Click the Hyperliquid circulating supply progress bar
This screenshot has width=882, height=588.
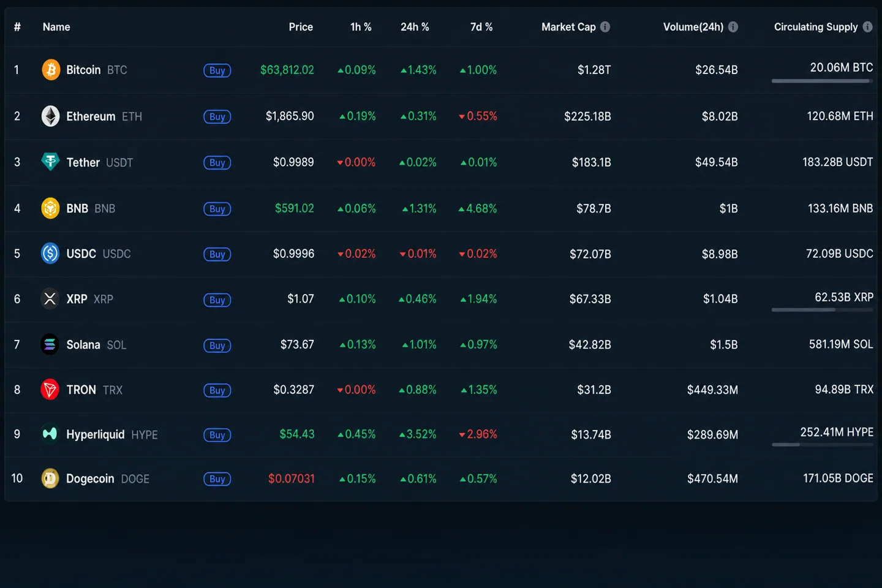[x=822, y=445]
